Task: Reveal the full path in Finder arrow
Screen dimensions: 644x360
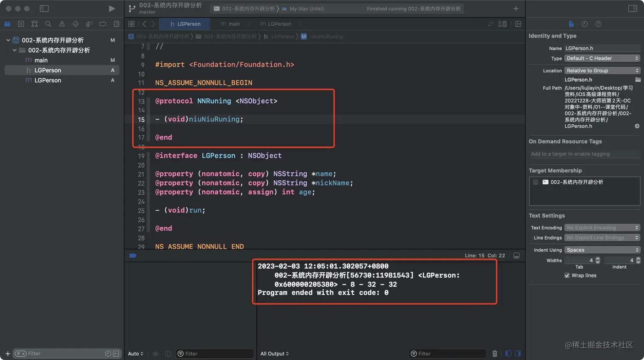Action: point(637,126)
